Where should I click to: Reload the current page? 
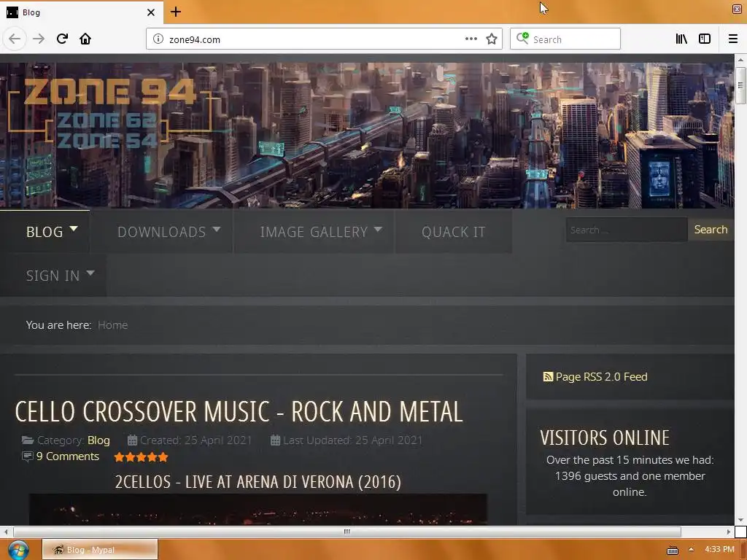pos(63,39)
